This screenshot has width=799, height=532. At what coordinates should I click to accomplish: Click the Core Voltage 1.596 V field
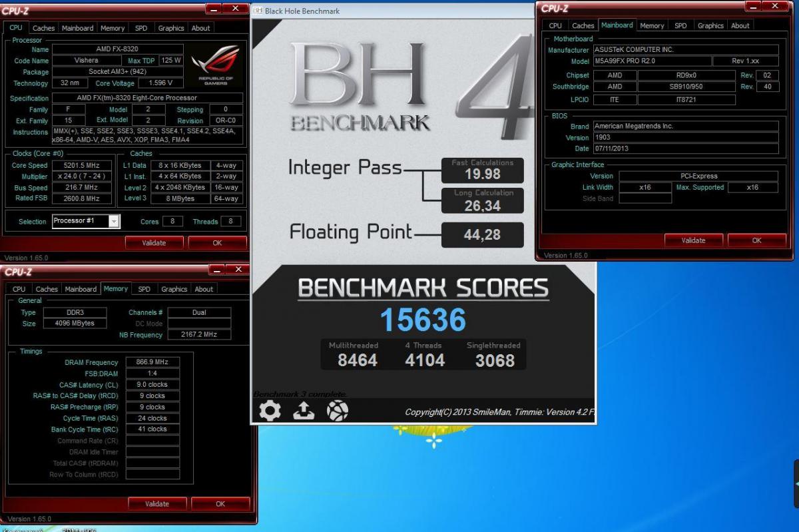coord(160,83)
